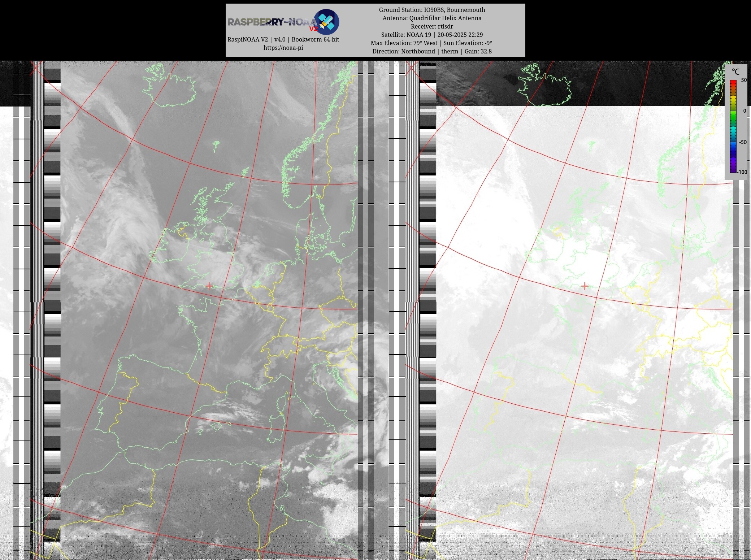This screenshot has height=560, width=751.
Task: Click 'Ground Station: IO90BS, Bournemouth' text
Action: click(432, 10)
